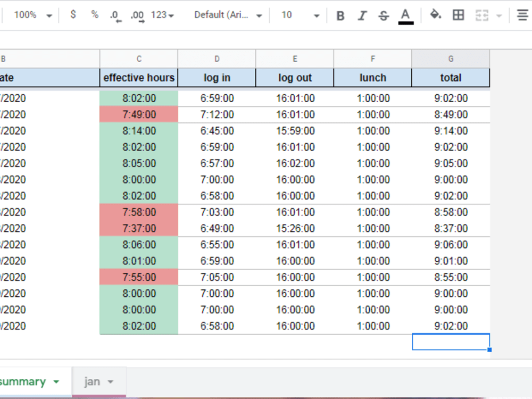Select total cell 9:05:00

(451, 163)
